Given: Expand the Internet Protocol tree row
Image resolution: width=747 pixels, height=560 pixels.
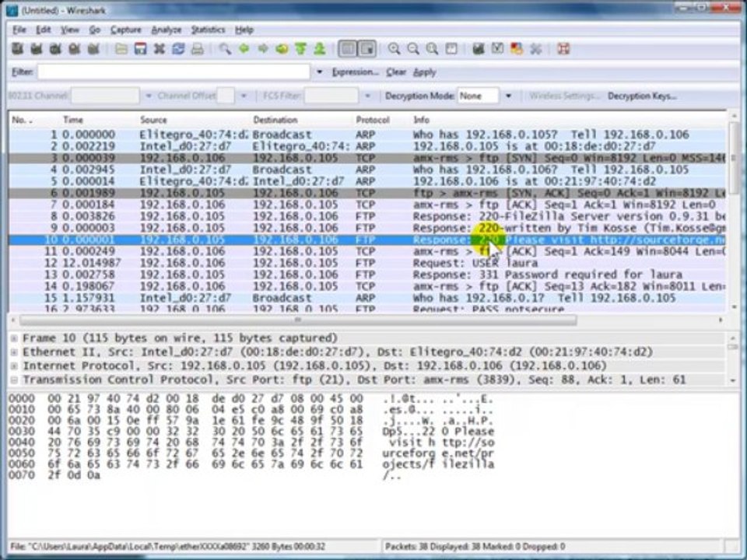Looking at the screenshot, I should 14,366.
